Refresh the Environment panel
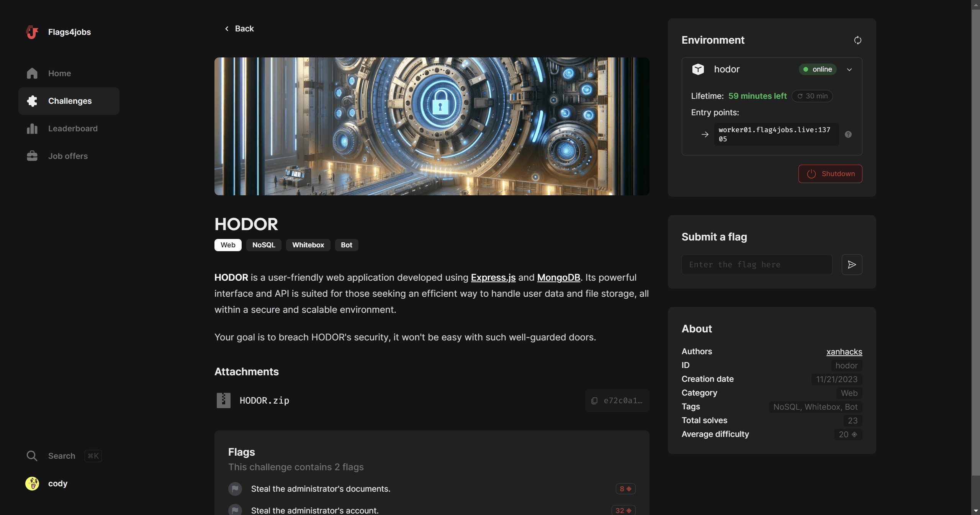980x515 pixels. click(857, 40)
